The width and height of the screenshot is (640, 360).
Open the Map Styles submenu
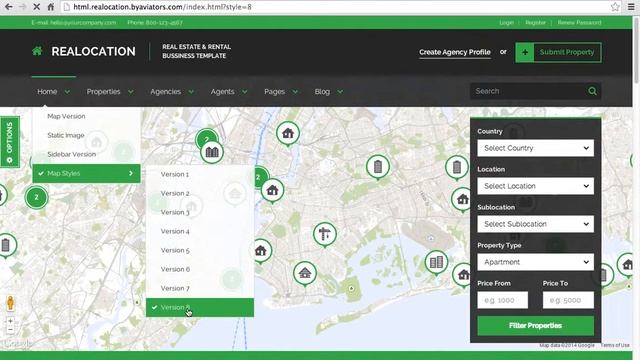click(x=87, y=173)
